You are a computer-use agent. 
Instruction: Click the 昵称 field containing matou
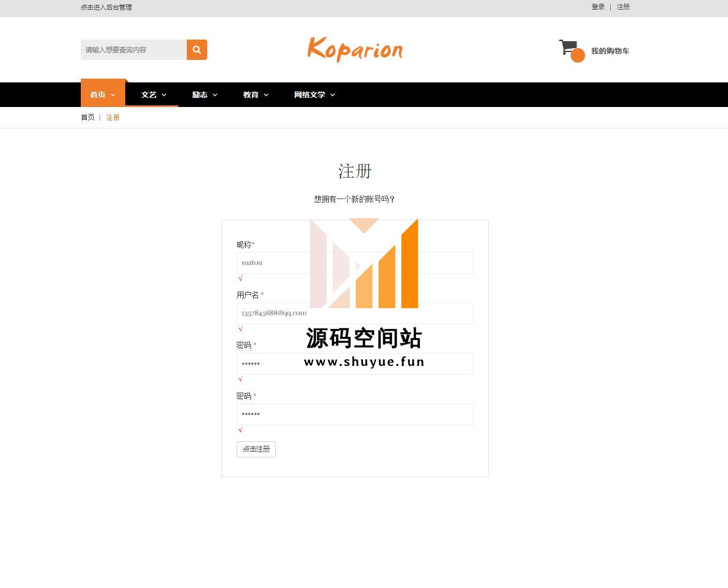click(355, 263)
